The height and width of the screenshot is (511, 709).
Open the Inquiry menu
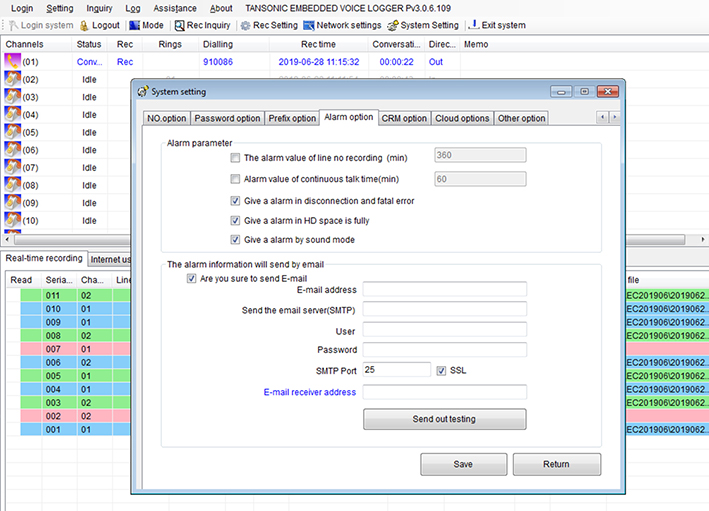99,8
